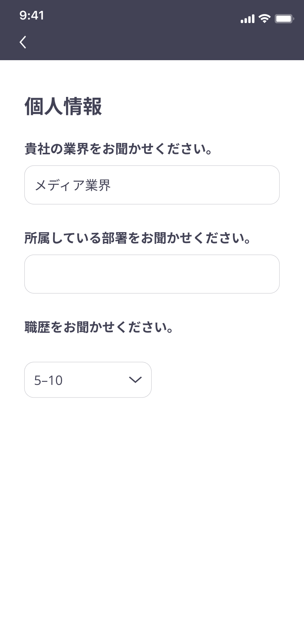Viewport: 304px width, 644px height.
Task: Click the empty white area below the dropdown
Action: [x=152, y=508]
